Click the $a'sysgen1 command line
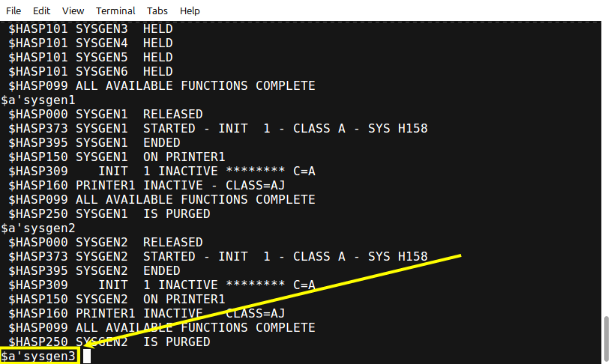The image size is (611, 364). click(38, 100)
